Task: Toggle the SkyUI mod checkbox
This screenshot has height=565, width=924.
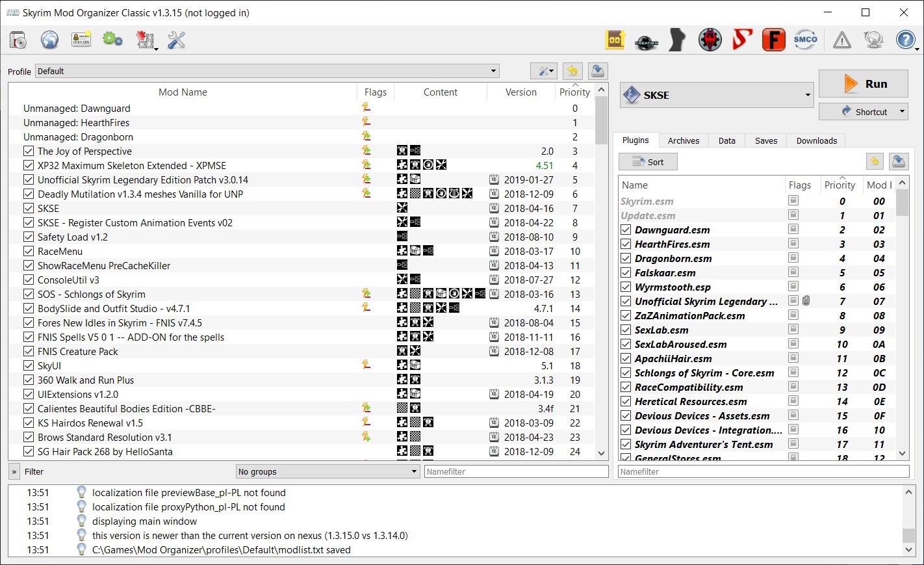Action: coord(29,365)
